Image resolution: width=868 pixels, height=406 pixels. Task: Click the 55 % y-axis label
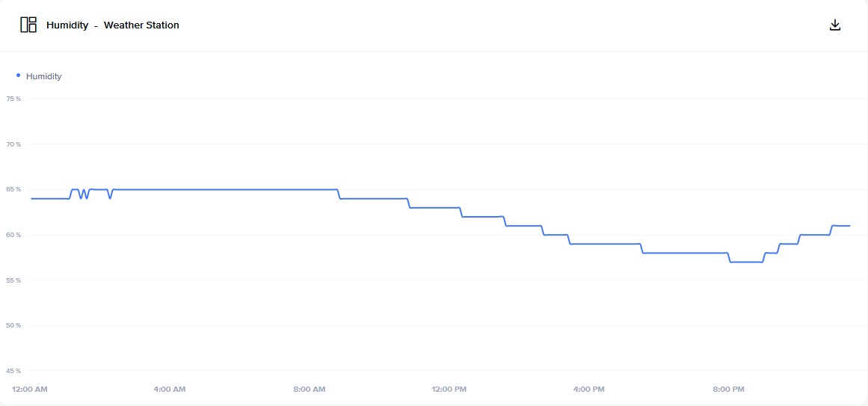click(x=14, y=280)
